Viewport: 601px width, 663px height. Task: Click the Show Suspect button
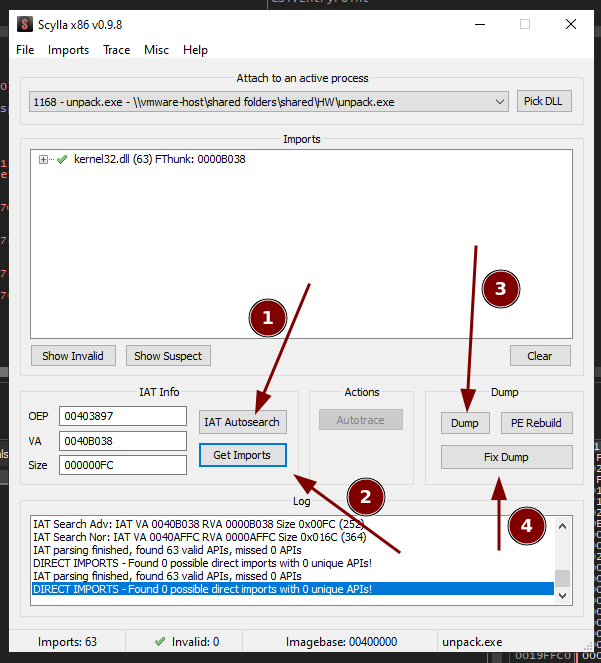168,356
